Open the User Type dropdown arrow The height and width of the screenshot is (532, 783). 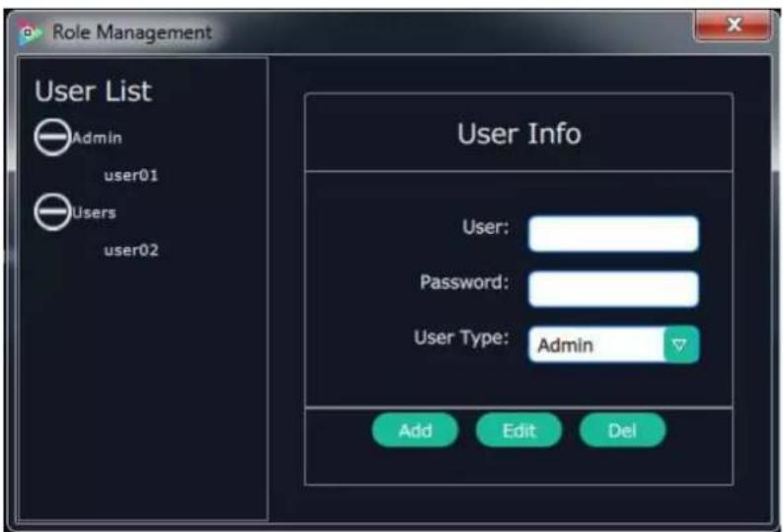[x=680, y=344]
